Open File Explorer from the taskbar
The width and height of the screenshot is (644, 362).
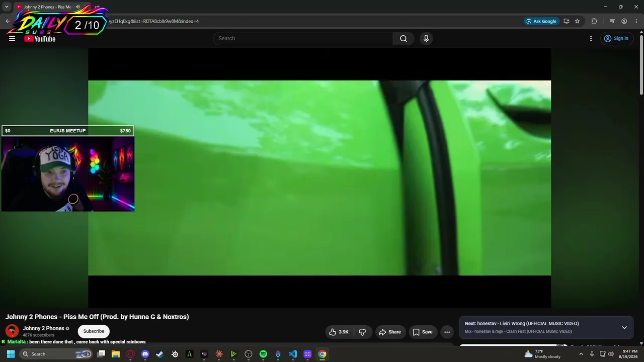pyautogui.click(x=116, y=354)
